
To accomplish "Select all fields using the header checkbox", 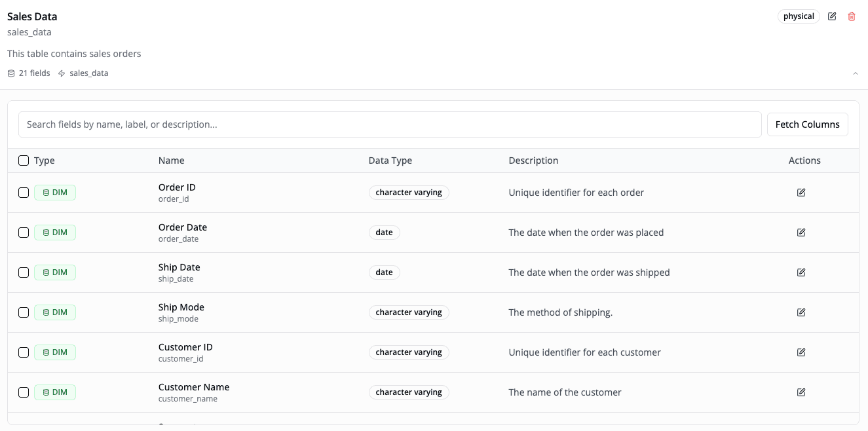I will (x=24, y=160).
